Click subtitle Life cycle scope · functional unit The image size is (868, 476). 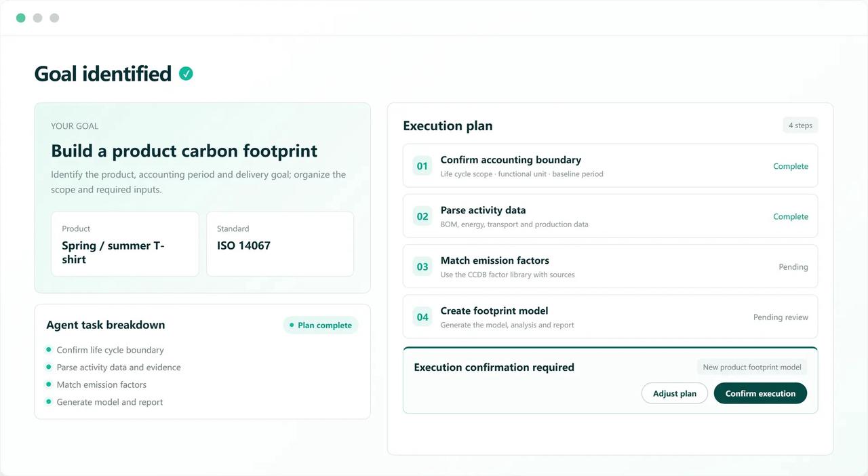point(521,174)
